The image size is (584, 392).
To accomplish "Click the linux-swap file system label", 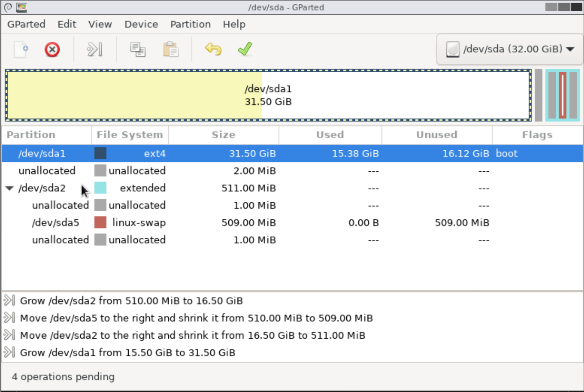I will 139,222.
